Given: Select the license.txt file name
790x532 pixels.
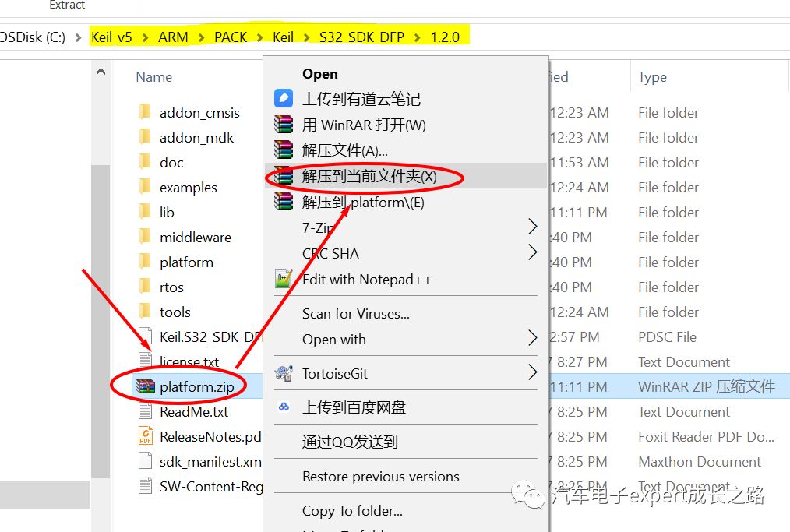Looking at the screenshot, I should pyautogui.click(x=189, y=361).
